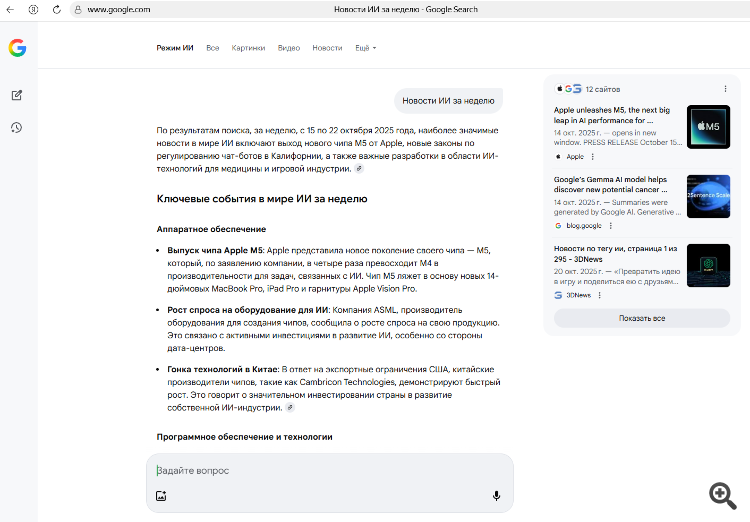The width and height of the screenshot is (750, 522).
Task: Reload the page with the refresh icon
Action: pyautogui.click(x=56, y=10)
